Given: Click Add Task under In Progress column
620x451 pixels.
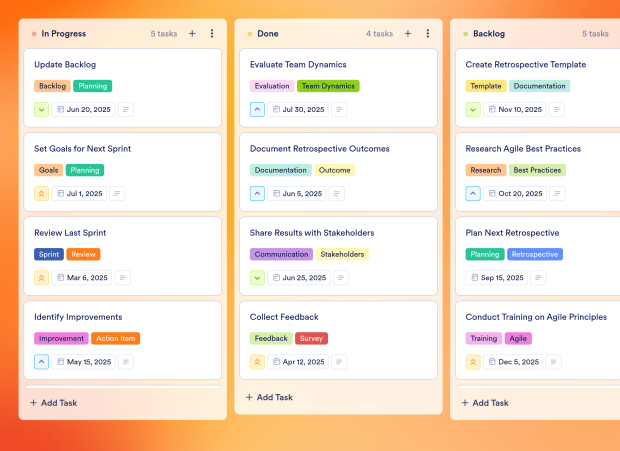Looking at the screenshot, I should 59,403.
